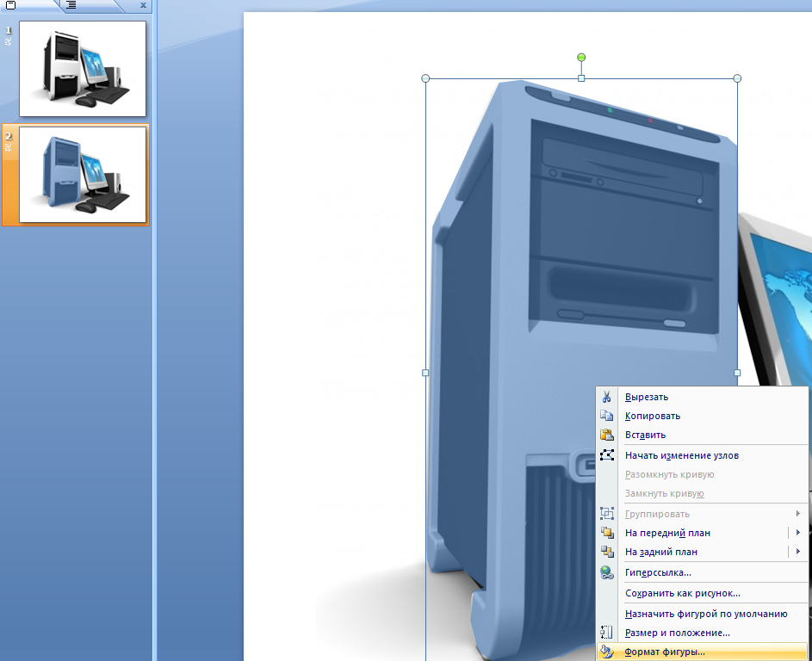Click the bring to front icon
812x661 pixels.
(x=607, y=533)
